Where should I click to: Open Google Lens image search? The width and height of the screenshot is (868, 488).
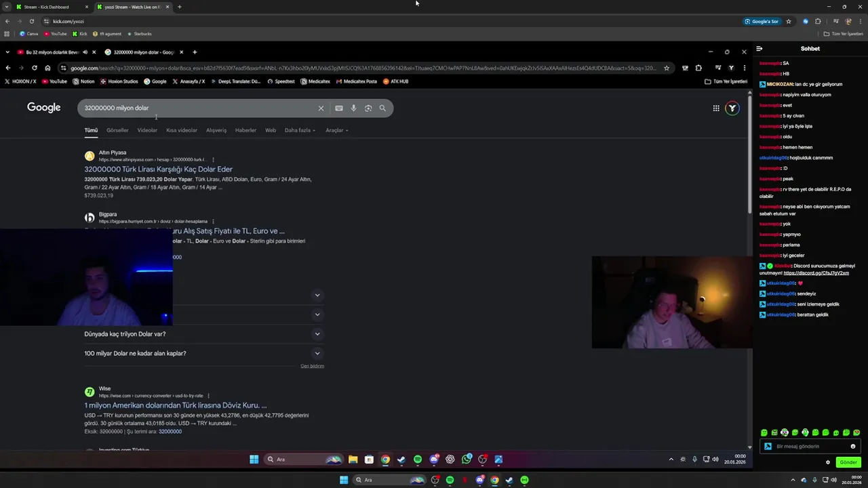pyautogui.click(x=368, y=108)
